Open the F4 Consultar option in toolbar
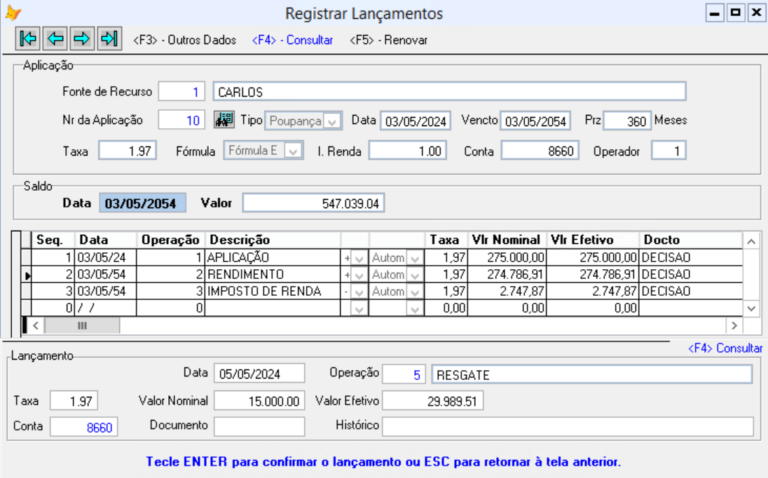 click(292, 40)
